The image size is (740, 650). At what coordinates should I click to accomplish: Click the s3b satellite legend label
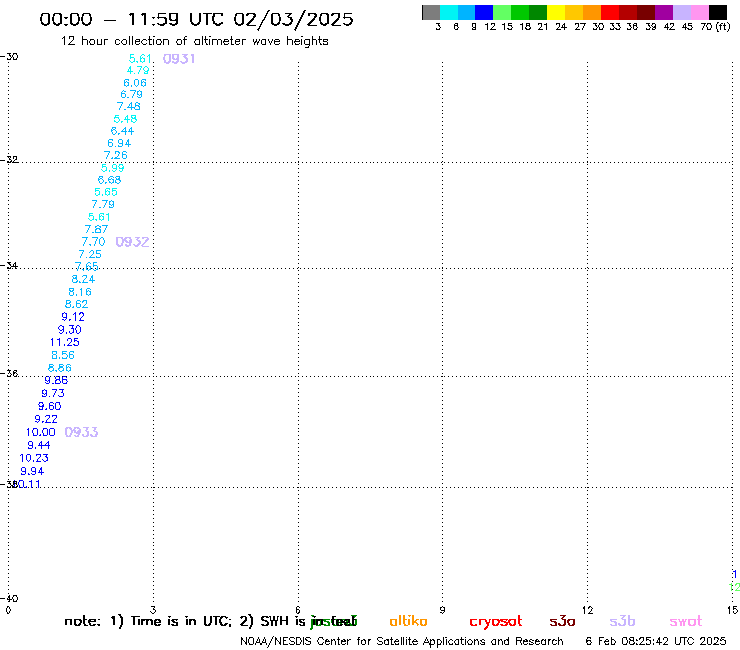click(x=622, y=621)
